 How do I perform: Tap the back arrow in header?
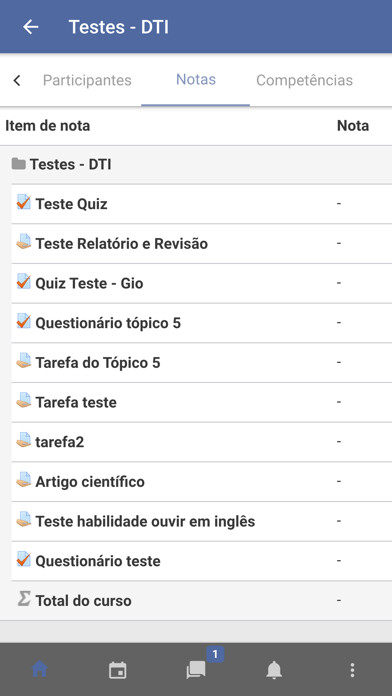click(31, 27)
